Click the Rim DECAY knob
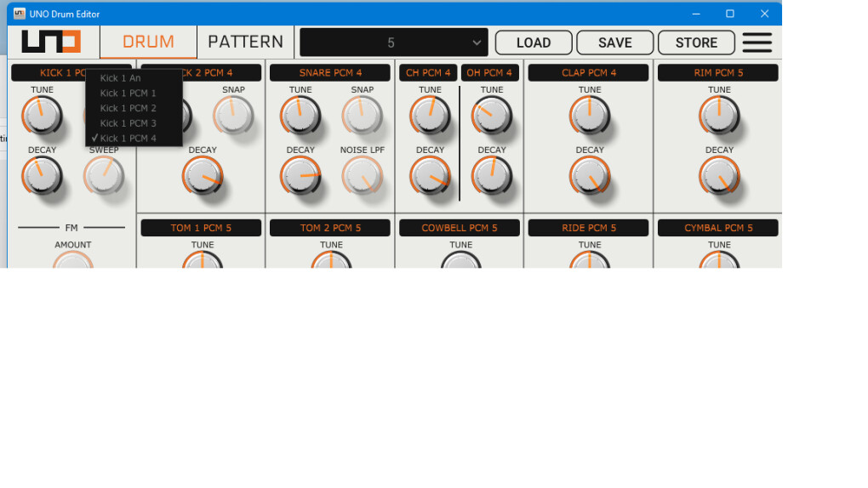Image resolution: width=868 pixels, height=488 pixels. (719, 176)
